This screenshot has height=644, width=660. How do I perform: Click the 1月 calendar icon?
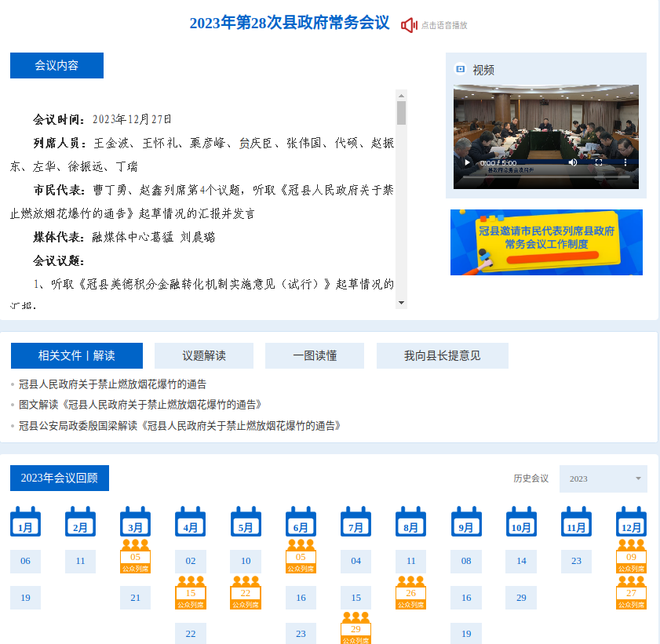tap(25, 522)
